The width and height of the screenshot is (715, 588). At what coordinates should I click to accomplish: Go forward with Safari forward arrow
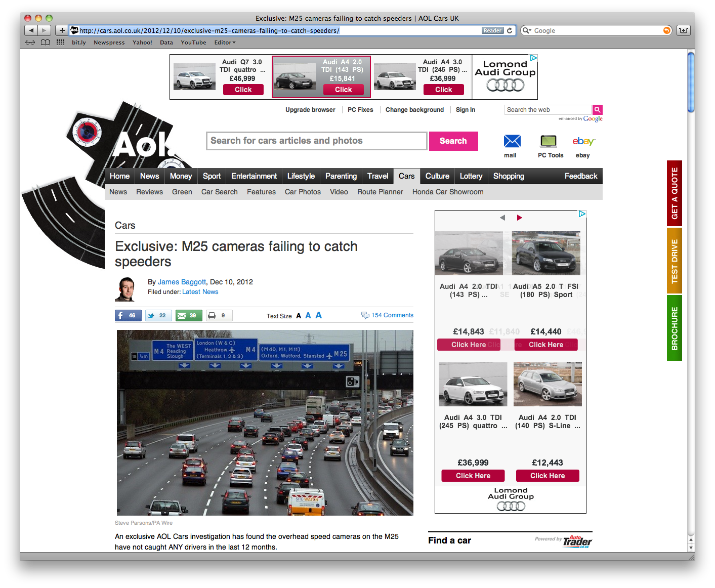click(x=45, y=30)
